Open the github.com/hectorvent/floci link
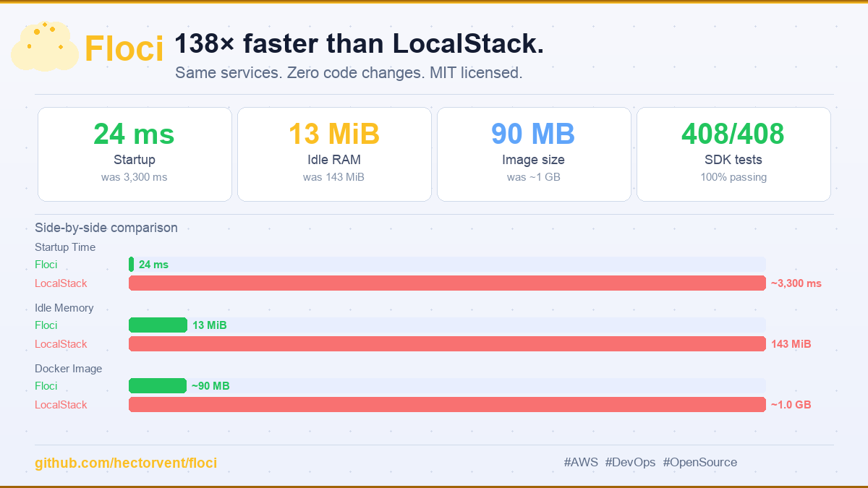Image resolution: width=868 pixels, height=488 pixels. click(x=126, y=463)
